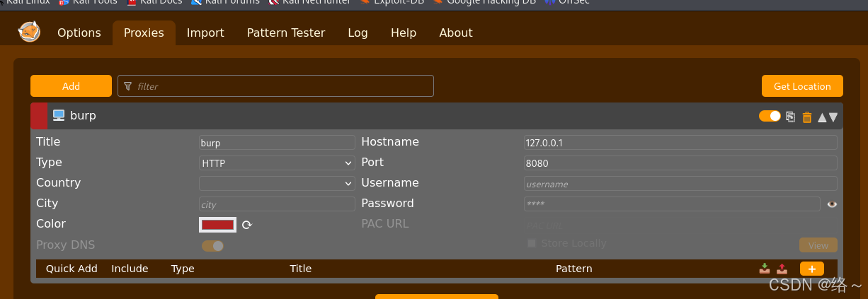The width and height of the screenshot is (868, 299).
Task: Export patterns using red upload tray icon
Action: point(782,269)
